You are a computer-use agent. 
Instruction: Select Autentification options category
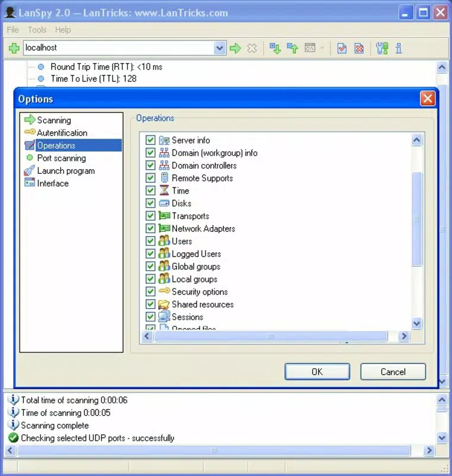pyautogui.click(x=62, y=133)
